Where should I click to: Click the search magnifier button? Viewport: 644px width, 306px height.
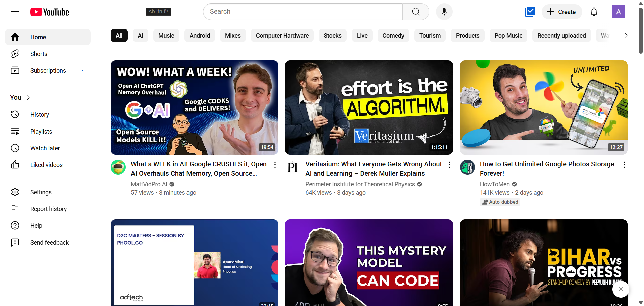416,12
